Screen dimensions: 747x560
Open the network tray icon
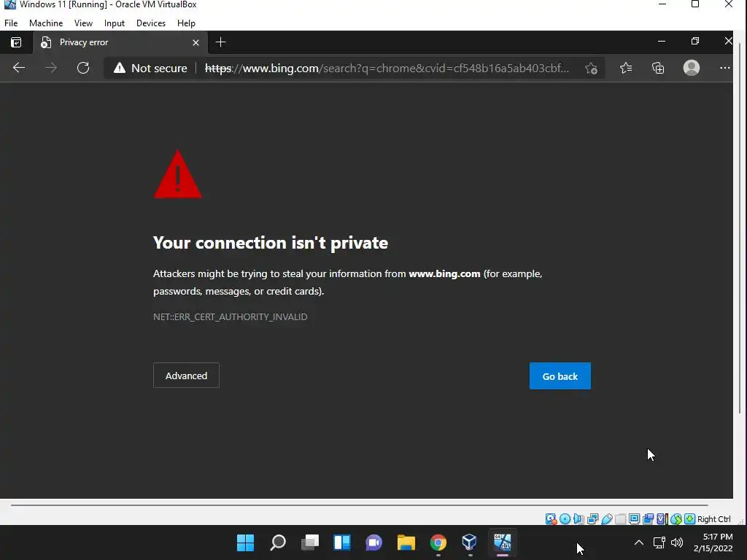click(659, 542)
